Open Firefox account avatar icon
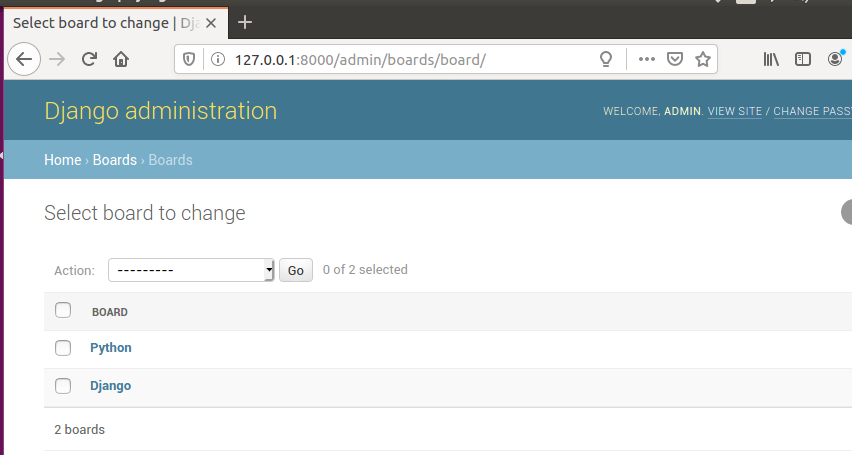 [x=835, y=59]
